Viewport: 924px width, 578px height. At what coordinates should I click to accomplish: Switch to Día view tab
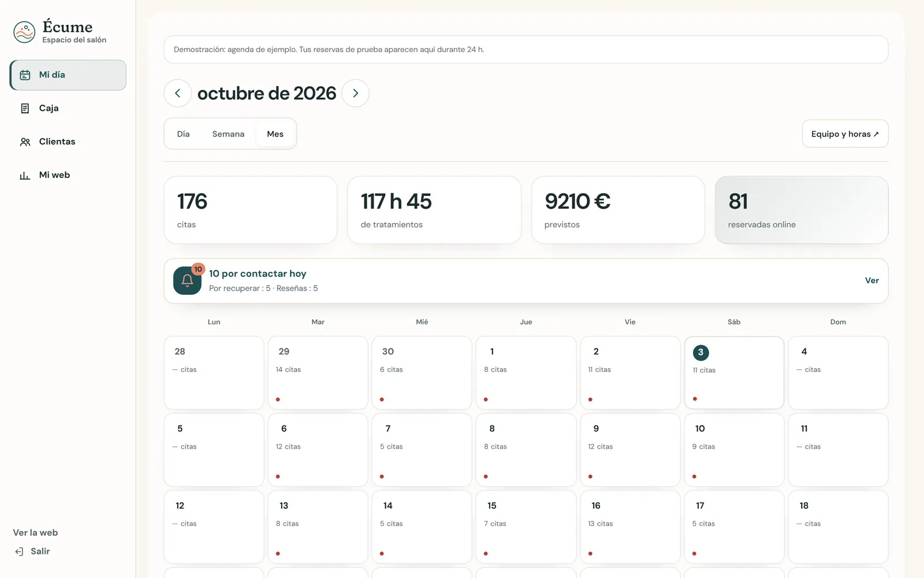click(183, 134)
